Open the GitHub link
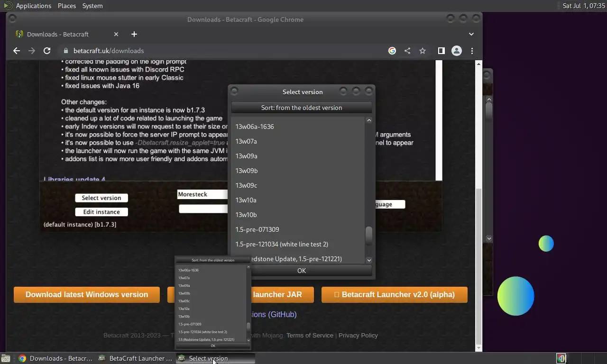 [x=274, y=314]
